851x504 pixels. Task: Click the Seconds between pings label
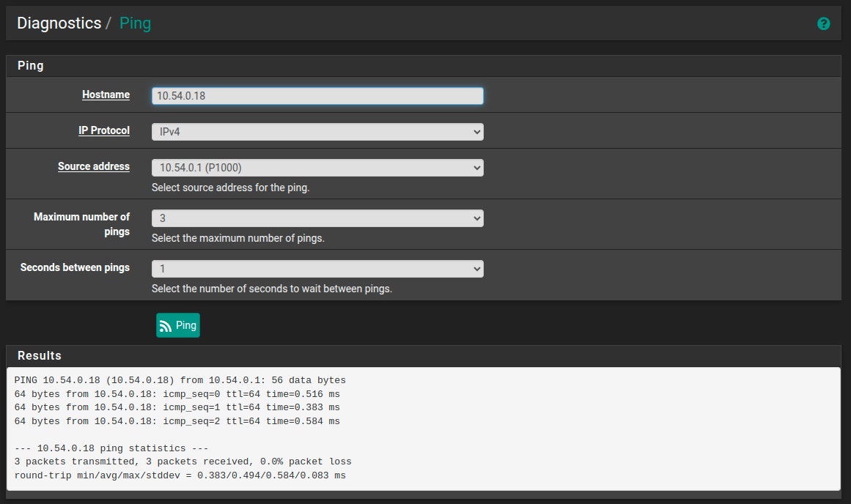(75, 267)
